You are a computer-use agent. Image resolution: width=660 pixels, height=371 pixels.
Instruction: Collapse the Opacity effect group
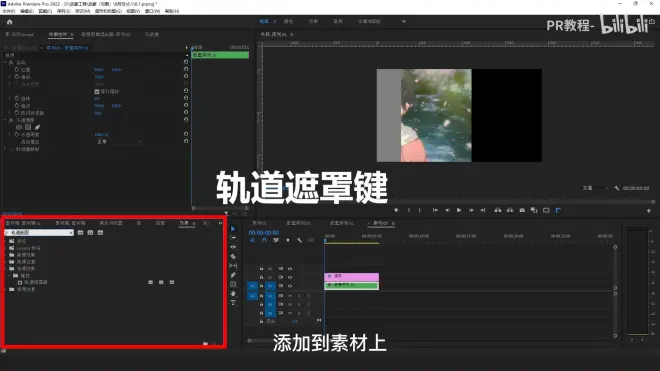[5, 120]
